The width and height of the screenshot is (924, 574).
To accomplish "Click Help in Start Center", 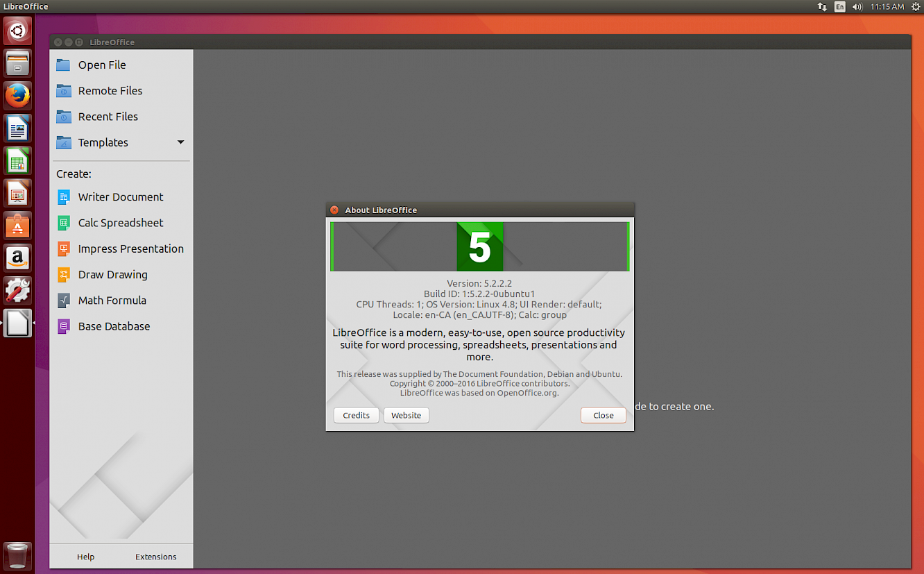I will click(x=86, y=557).
